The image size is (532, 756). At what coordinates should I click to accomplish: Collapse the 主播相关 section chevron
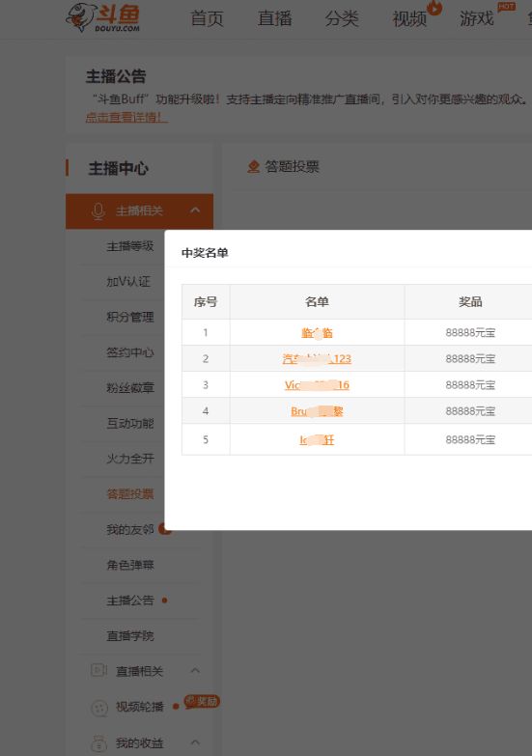195,210
